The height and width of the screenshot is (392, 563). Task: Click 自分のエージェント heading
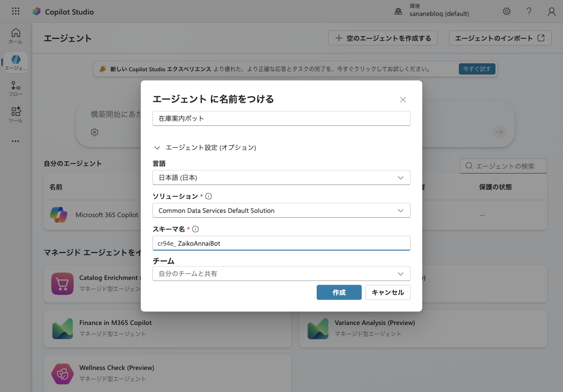click(x=73, y=163)
